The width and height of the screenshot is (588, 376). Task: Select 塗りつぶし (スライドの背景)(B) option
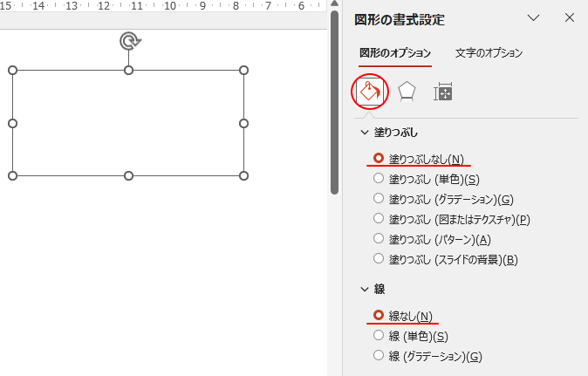pos(446,260)
